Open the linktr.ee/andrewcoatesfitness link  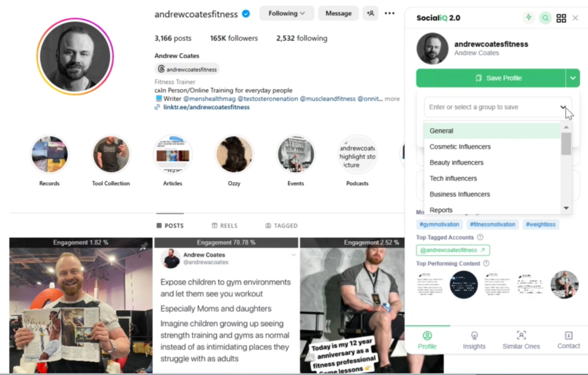coord(206,107)
